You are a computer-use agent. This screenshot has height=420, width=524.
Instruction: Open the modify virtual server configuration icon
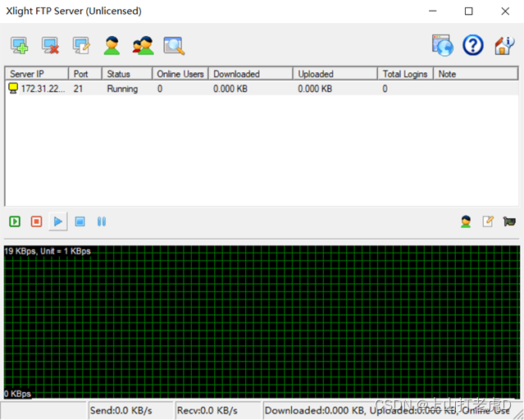[80, 46]
